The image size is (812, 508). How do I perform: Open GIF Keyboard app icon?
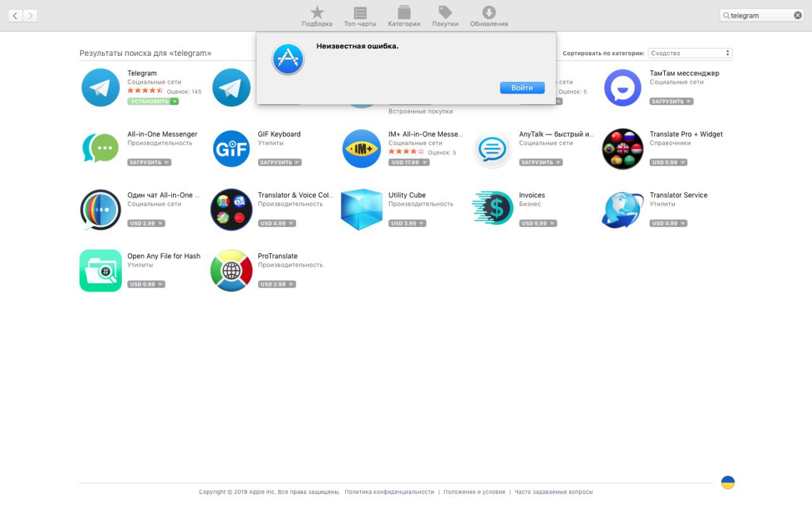[232, 149]
